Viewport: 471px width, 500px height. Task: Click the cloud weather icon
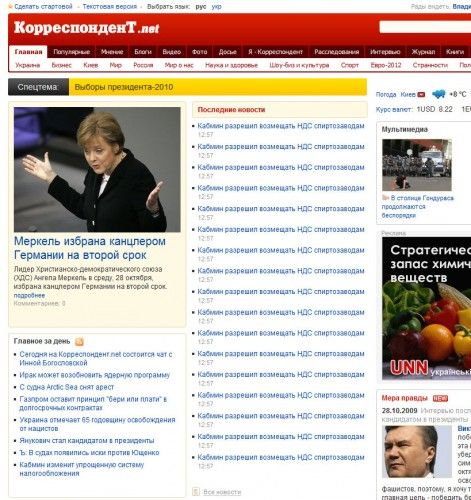[x=439, y=94]
